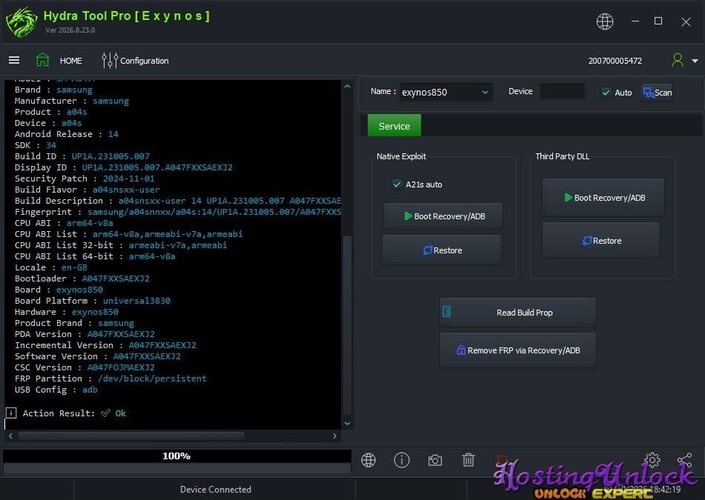
Task: Click the settings gear icon
Action: click(x=652, y=460)
